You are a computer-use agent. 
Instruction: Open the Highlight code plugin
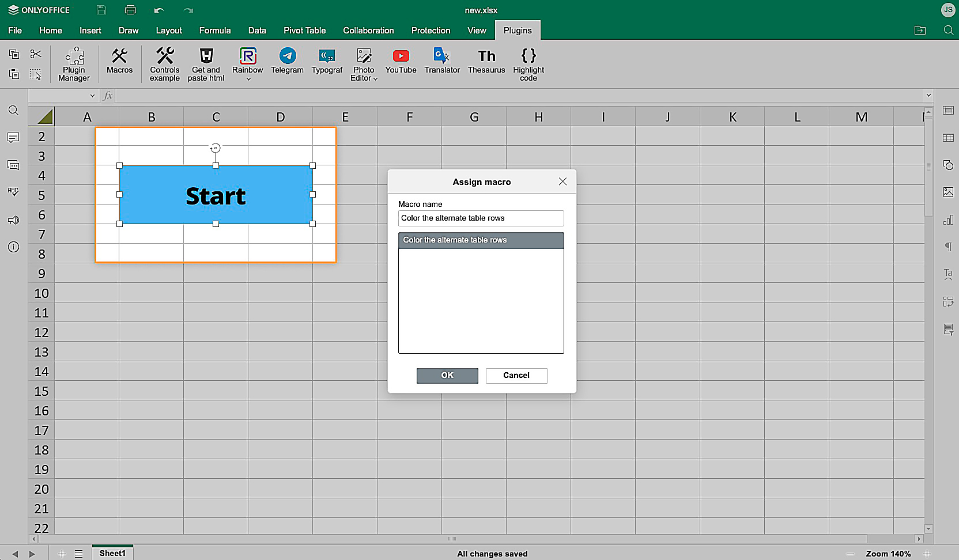coord(528,64)
